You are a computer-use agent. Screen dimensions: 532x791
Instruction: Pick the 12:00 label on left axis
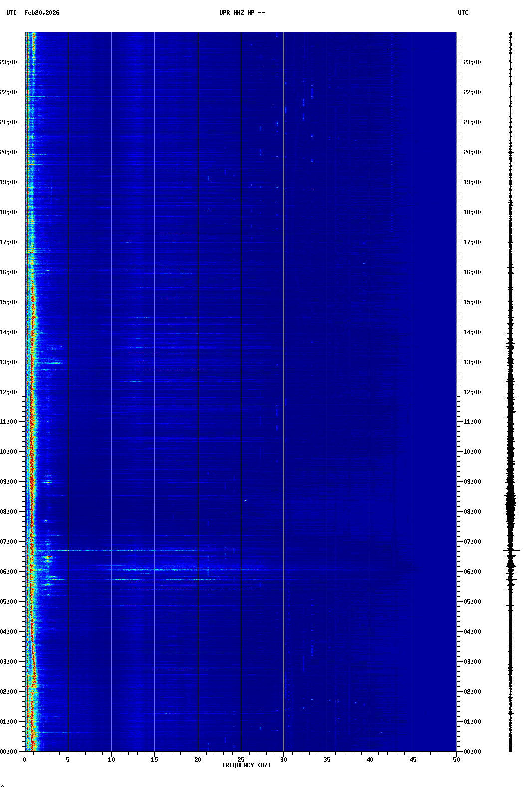pyautogui.click(x=9, y=392)
